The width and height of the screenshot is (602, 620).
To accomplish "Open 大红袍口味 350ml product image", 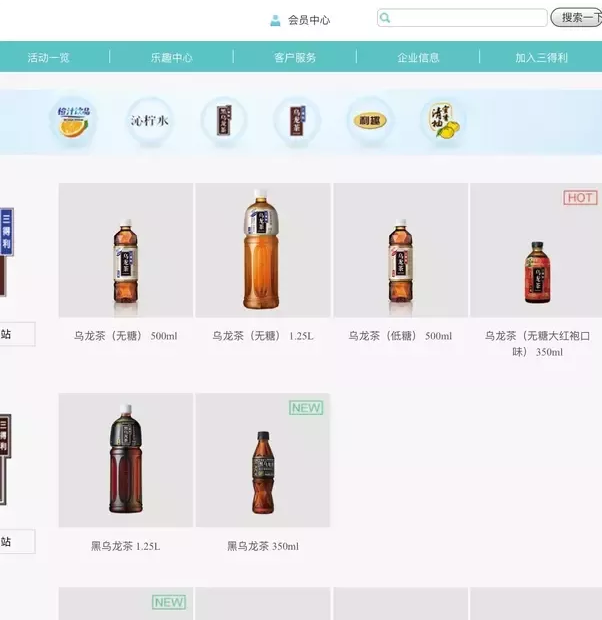I will point(536,250).
